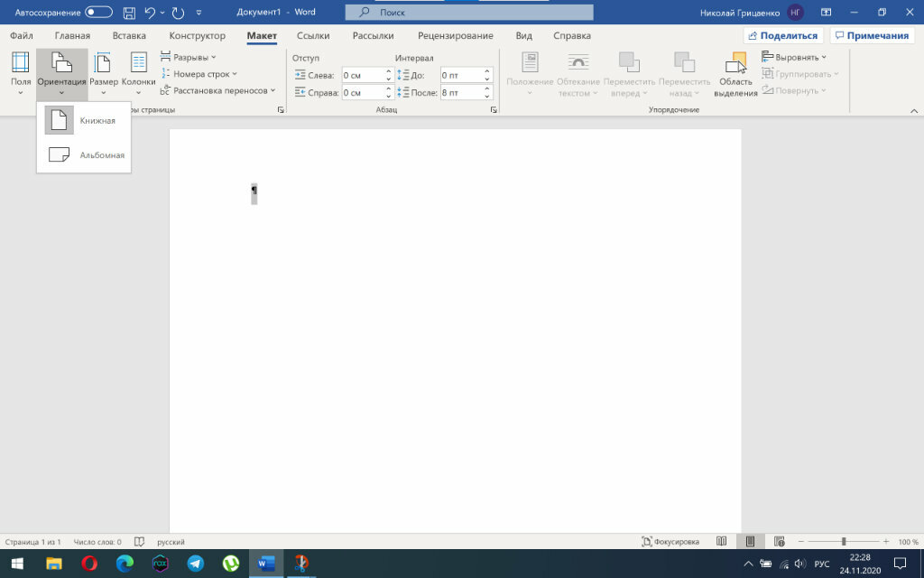Open the Поля margins menu
Viewport: 924px width, 578px height.
21,72
